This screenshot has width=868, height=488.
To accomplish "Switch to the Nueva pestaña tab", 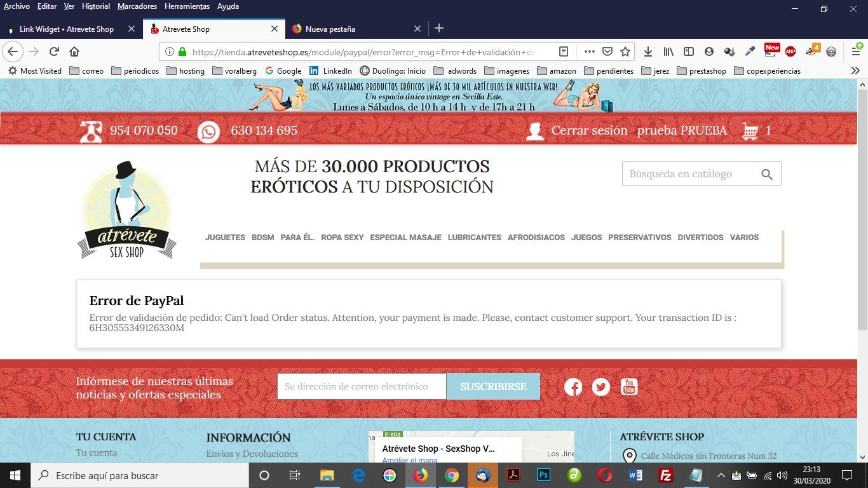I will [358, 29].
